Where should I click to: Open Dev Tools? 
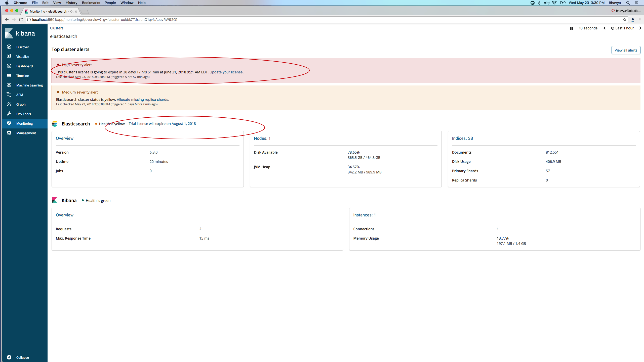(23, 114)
